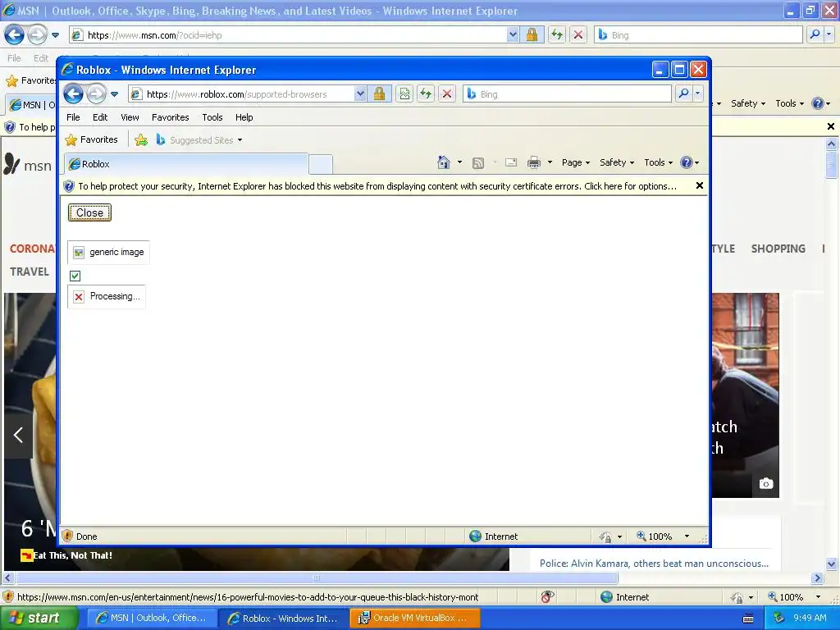This screenshot has width=840, height=630.
Task: Click the generic image placeholder
Action: (x=109, y=253)
